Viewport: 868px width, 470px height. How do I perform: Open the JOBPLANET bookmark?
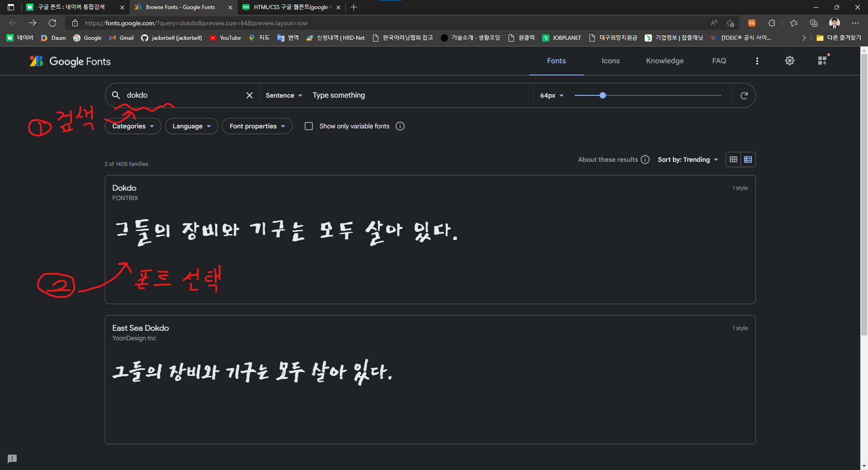562,38
